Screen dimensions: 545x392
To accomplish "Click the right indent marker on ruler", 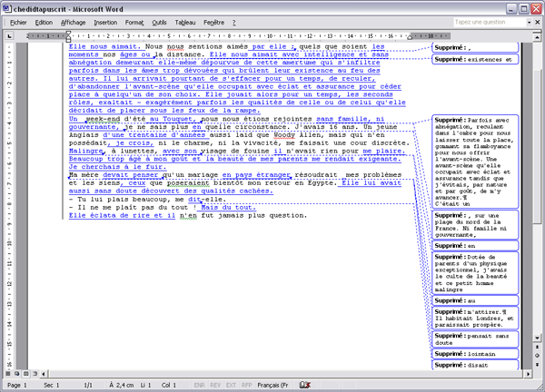I will pyautogui.click(x=411, y=37).
